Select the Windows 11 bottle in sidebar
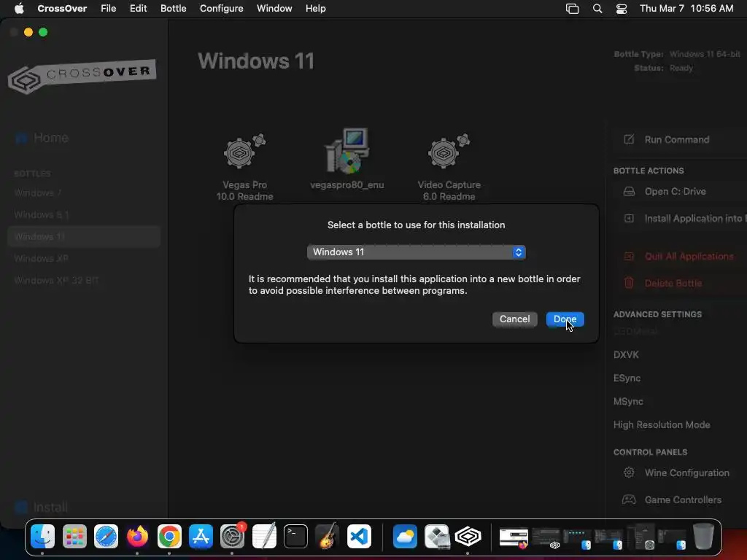Viewport: 747px width, 560px height. (84, 237)
